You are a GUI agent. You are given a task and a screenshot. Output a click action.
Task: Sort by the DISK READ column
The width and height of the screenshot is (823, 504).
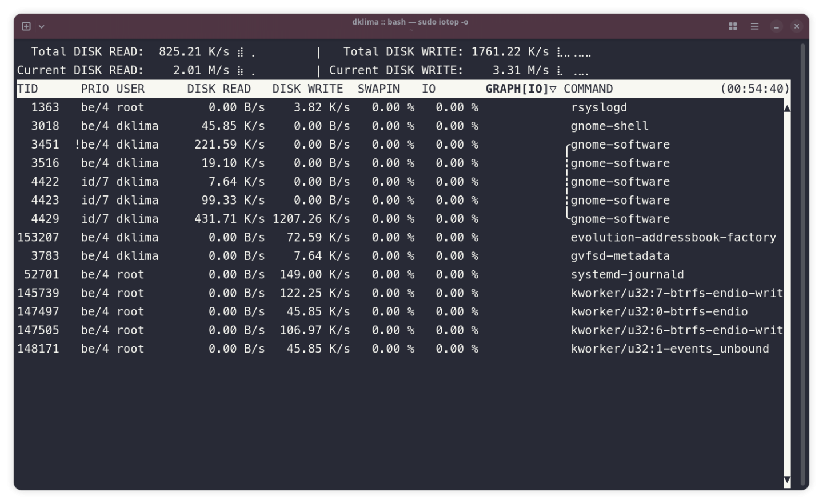tap(219, 89)
